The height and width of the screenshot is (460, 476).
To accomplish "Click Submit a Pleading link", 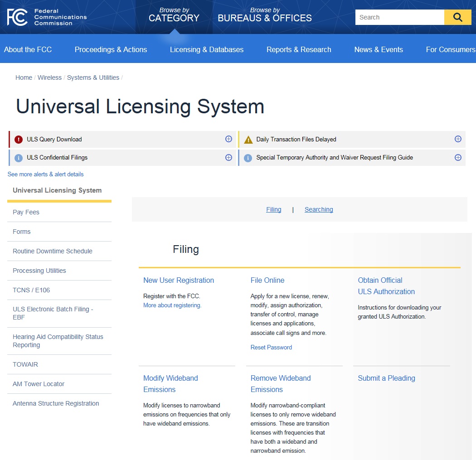I will [386, 378].
